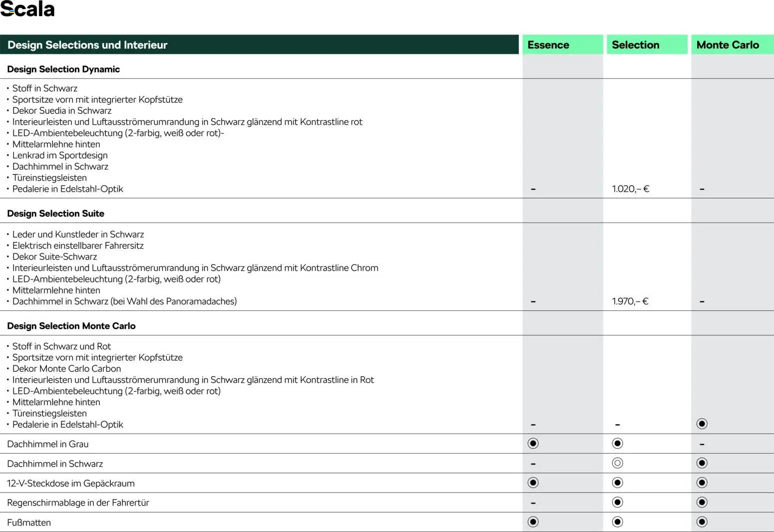The image size is (774, 532).
Task: Click the 1.970,– € price for Suite
Action: pos(630,301)
